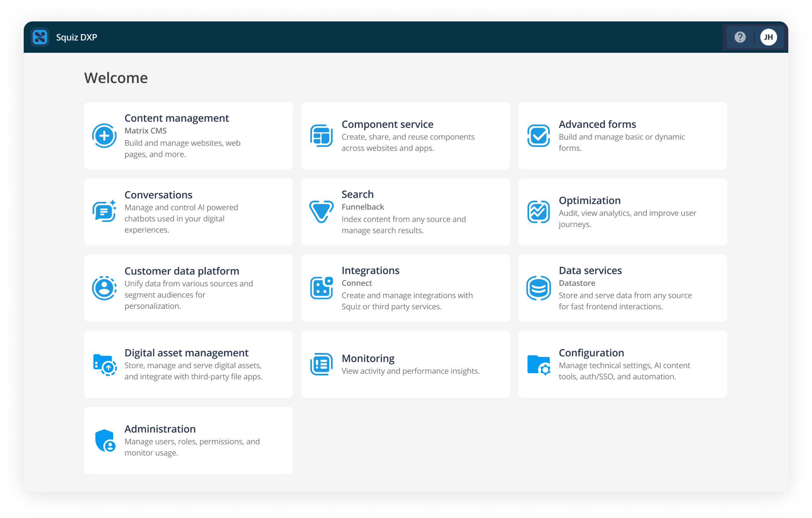The width and height of the screenshot is (812, 518).
Task: Open the Digital asset management title
Action: click(x=186, y=353)
